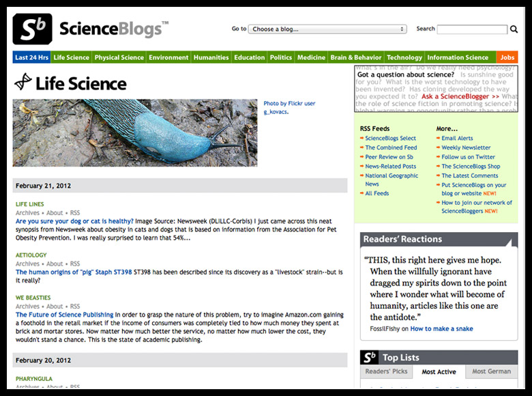The height and width of the screenshot is (396, 532).
Task: Open the Email Alerts link
Action: (x=457, y=139)
